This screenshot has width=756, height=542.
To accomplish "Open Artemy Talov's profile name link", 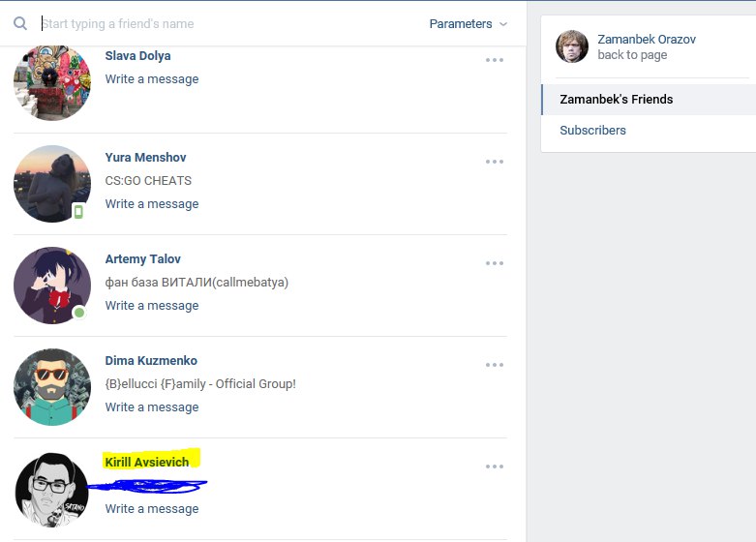I will tap(142, 259).
